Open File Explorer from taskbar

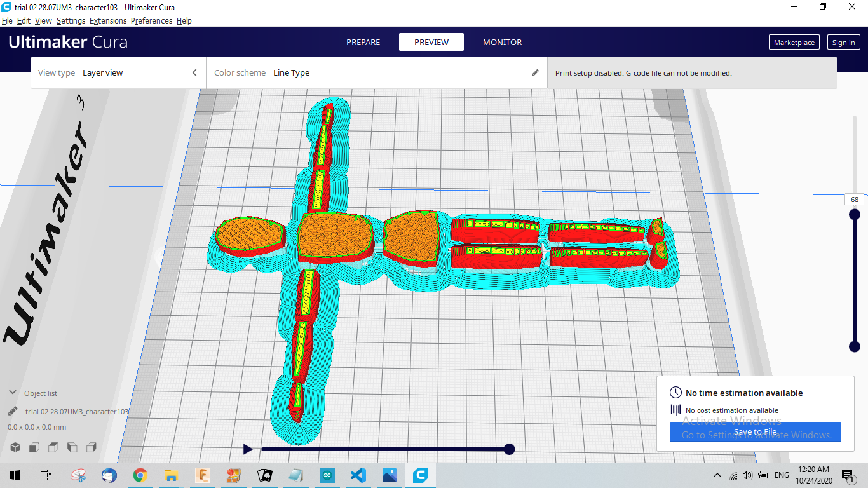point(171,475)
